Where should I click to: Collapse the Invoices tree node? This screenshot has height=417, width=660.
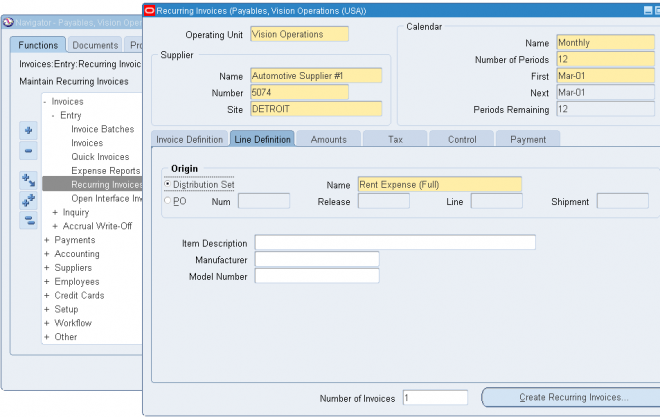coord(45,102)
